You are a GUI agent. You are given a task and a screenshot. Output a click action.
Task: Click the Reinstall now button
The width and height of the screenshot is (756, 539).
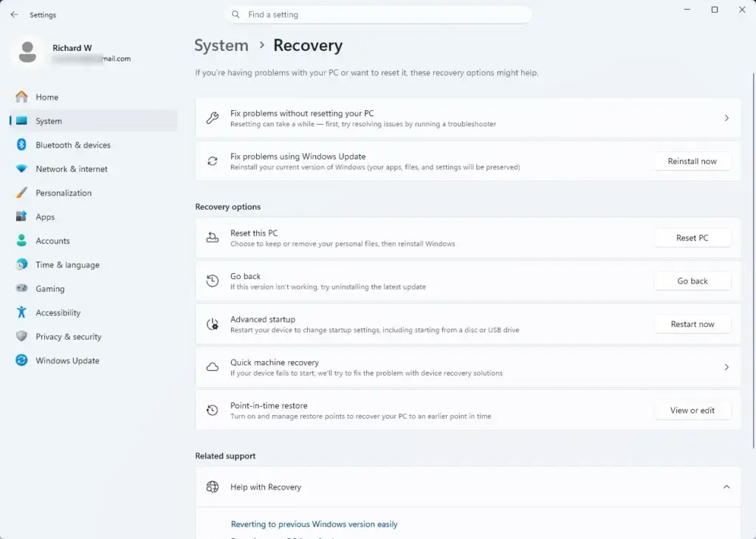pyautogui.click(x=692, y=161)
